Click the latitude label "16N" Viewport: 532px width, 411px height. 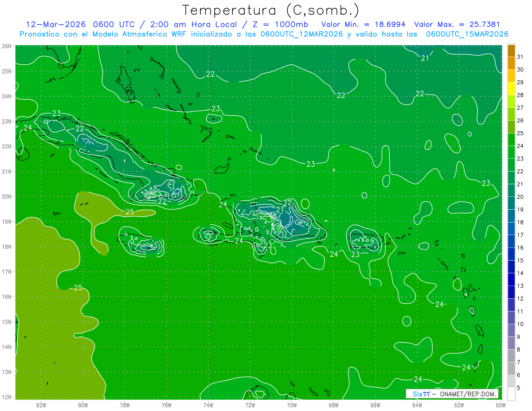7,297
